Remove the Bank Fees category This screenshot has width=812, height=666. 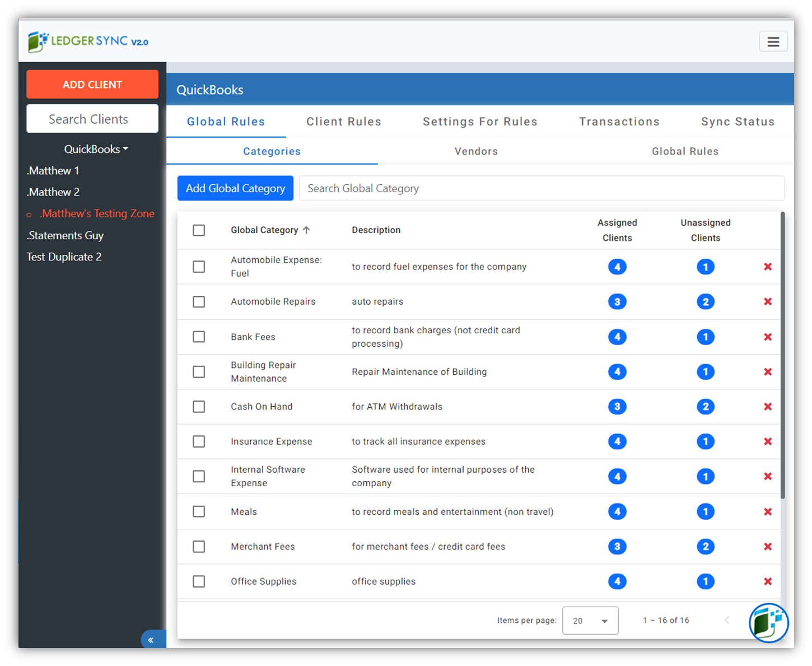[768, 337]
